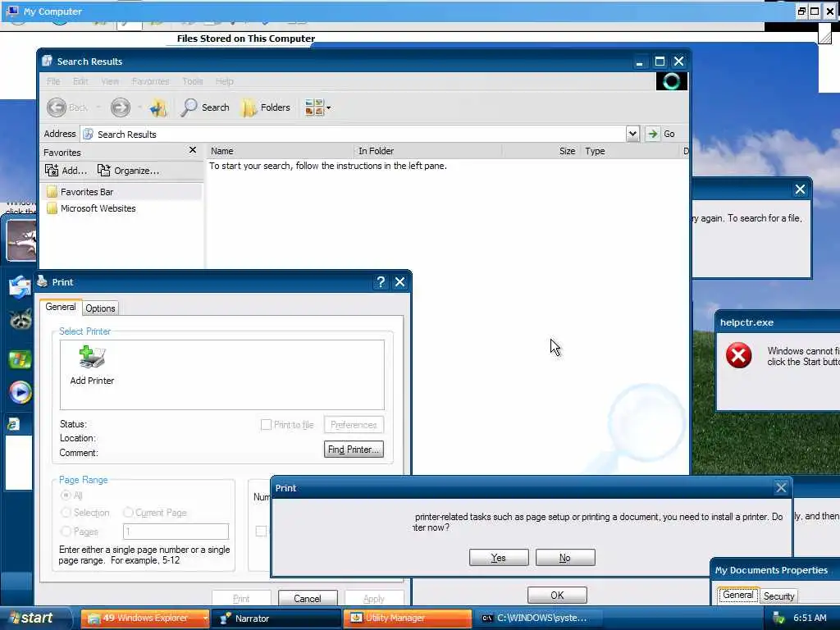Click the Pages range input field
The height and width of the screenshot is (630, 840).
[176, 532]
